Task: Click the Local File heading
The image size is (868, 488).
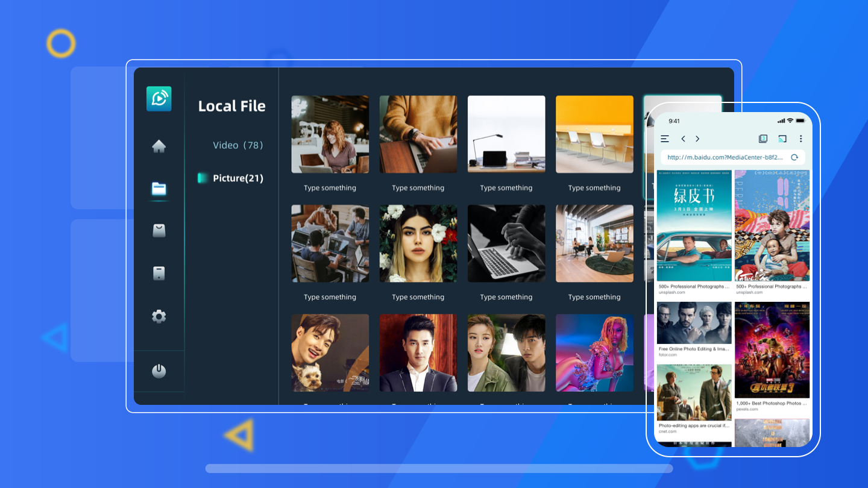Action: click(x=232, y=106)
